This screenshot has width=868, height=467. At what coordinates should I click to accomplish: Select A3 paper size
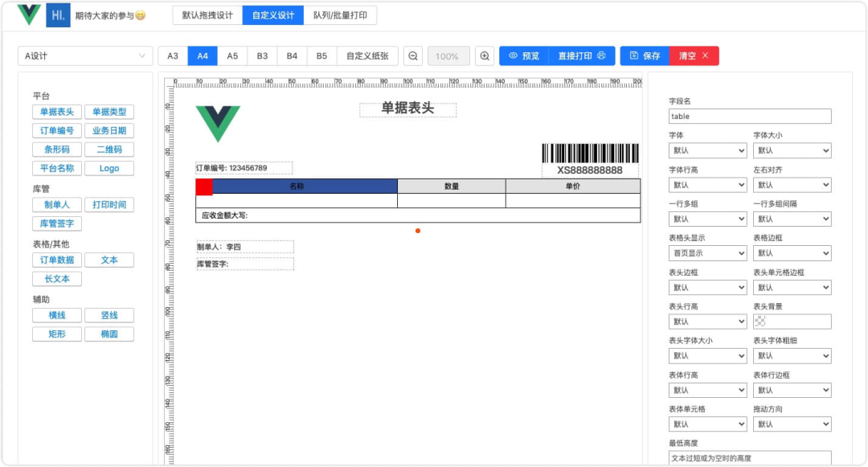pyautogui.click(x=173, y=56)
